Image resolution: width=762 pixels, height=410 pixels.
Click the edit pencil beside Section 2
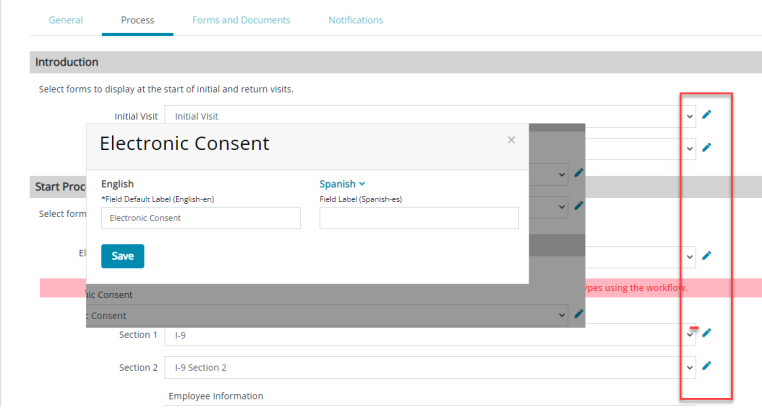point(706,366)
